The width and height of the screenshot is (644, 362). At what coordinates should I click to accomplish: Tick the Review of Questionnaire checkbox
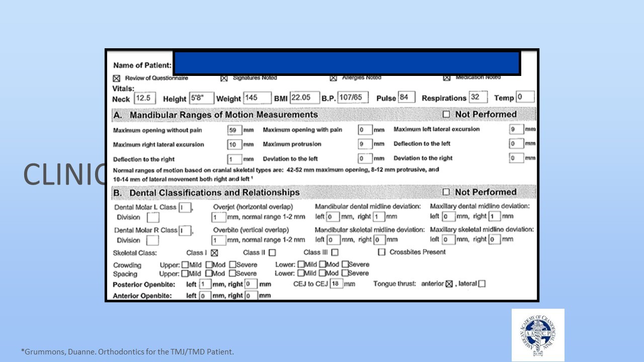[x=117, y=78]
